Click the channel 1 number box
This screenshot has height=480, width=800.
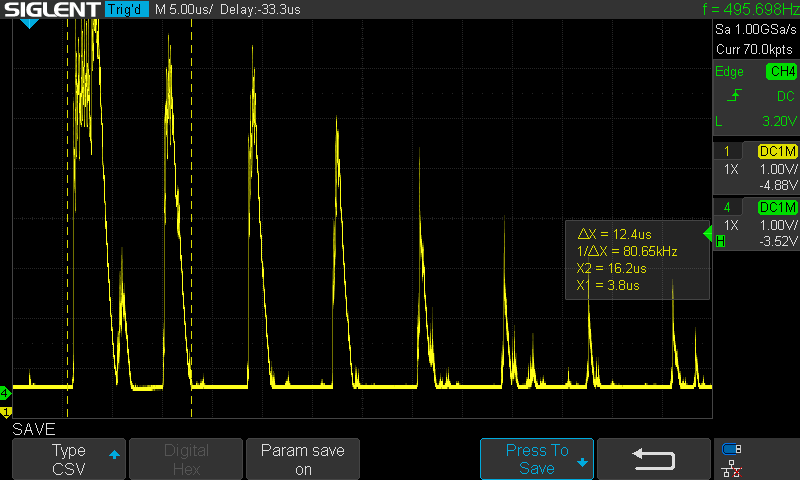(727, 151)
